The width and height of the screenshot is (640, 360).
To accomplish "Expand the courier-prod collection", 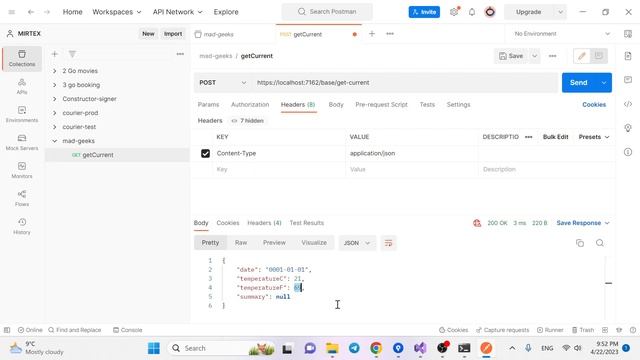I will pos(54,113).
